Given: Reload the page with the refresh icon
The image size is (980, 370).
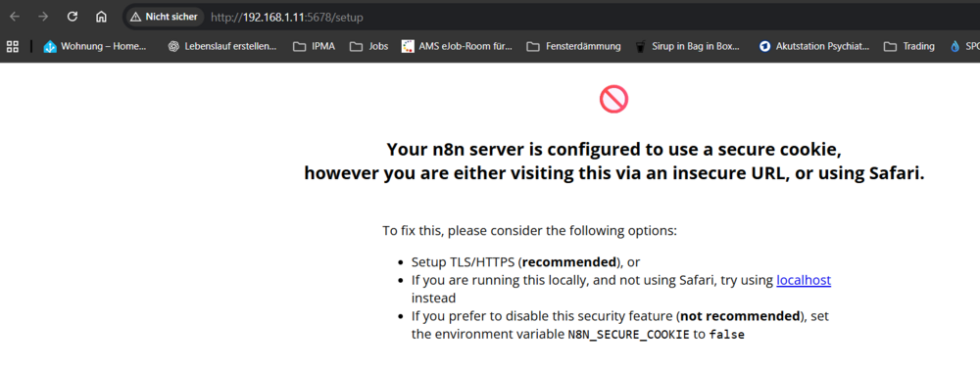Looking at the screenshot, I should click(x=73, y=17).
